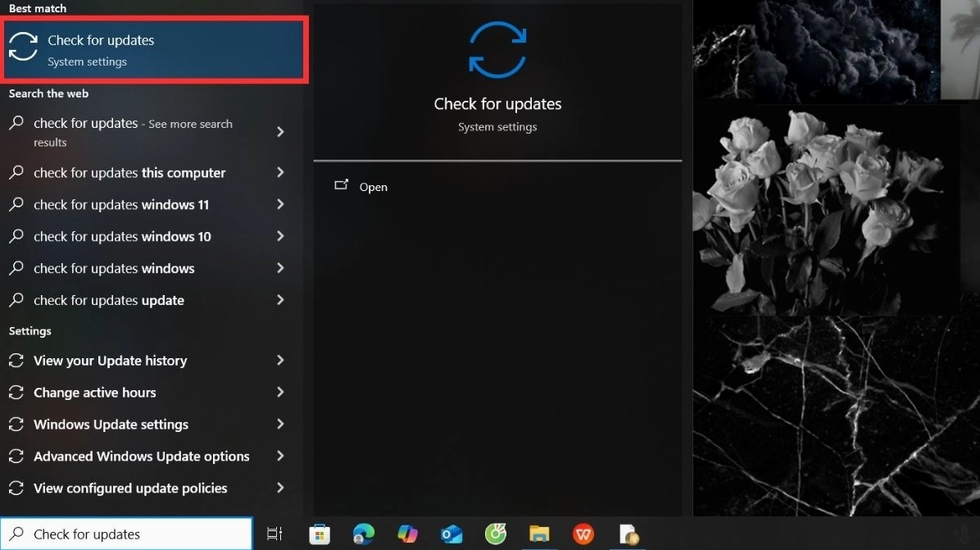Click the Check for updates search input field
980x550 pixels.
click(127, 534)
